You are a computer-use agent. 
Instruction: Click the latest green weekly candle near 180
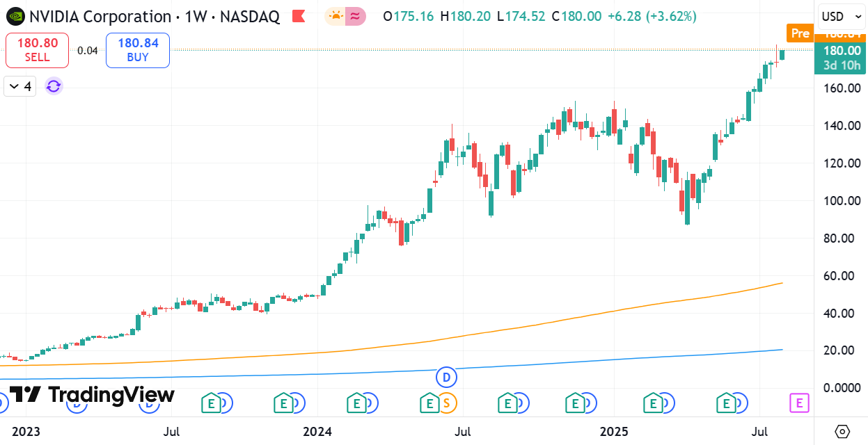tap(782, 54)
